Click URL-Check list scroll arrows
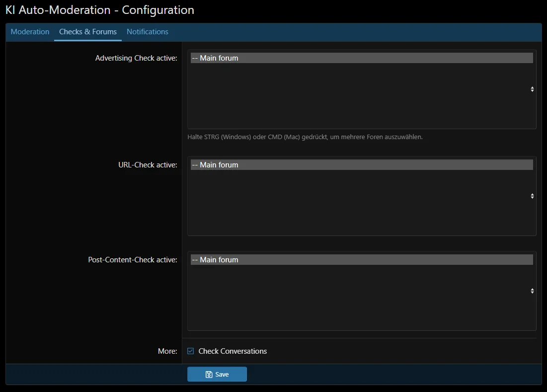The width and height of the screenshot is (547, 392). (x=532, y=196)
